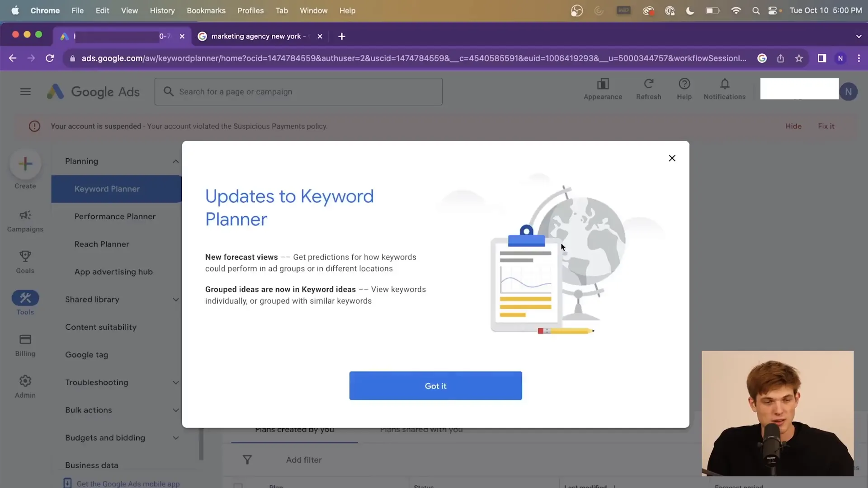This screenshot has width=868, height=488.
Task: Open the tab search dropdown arrow
Action: coord(859,36)
